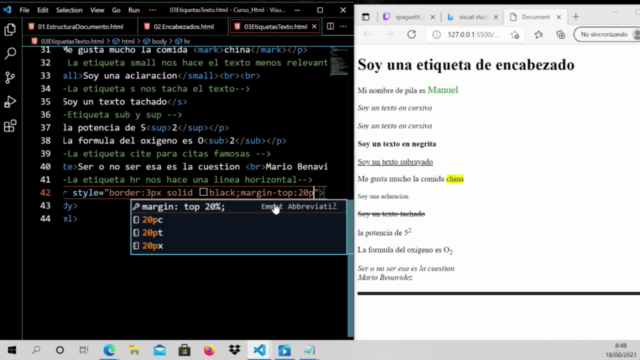
Task: Open the Edit menu
Action: click(x=42, y=10)
